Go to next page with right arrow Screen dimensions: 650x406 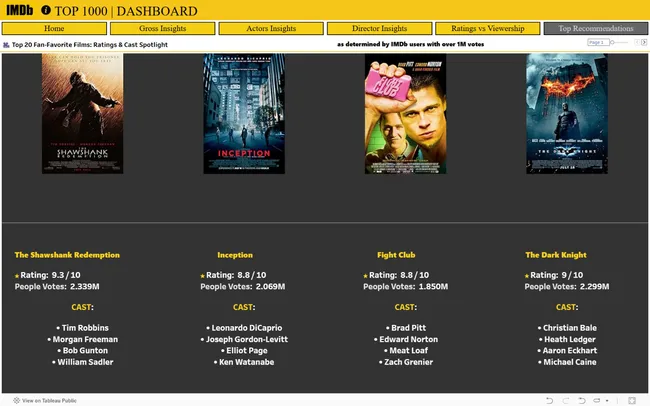(644, 42)
